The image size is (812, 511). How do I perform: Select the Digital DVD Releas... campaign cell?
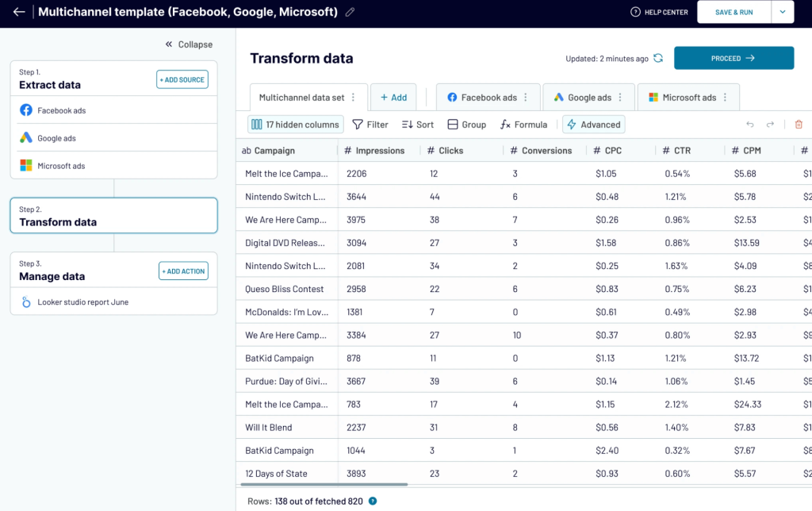(287, 243)
